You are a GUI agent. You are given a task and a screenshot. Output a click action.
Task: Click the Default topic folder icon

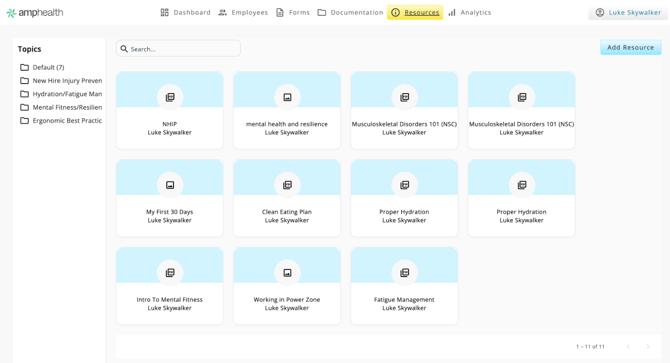pos(25,67)
